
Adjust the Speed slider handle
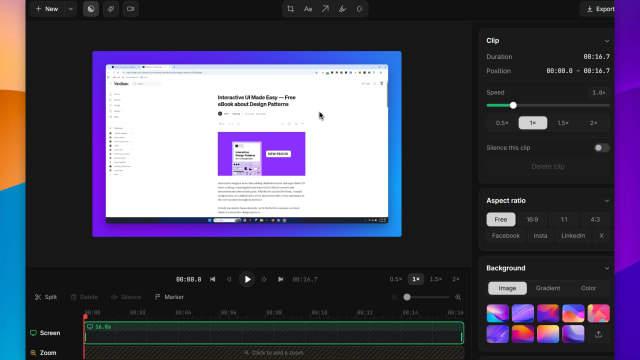pyautogui.click(x=513, y=105)
